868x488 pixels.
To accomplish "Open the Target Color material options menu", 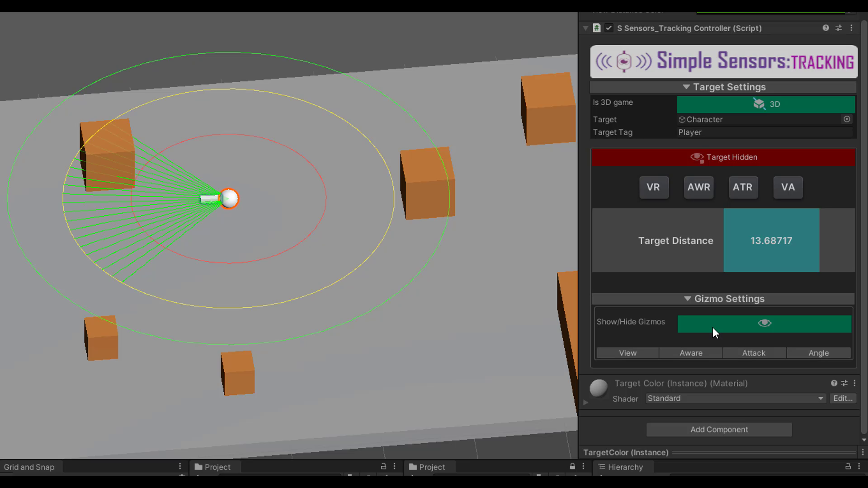I will click(854, 383).
